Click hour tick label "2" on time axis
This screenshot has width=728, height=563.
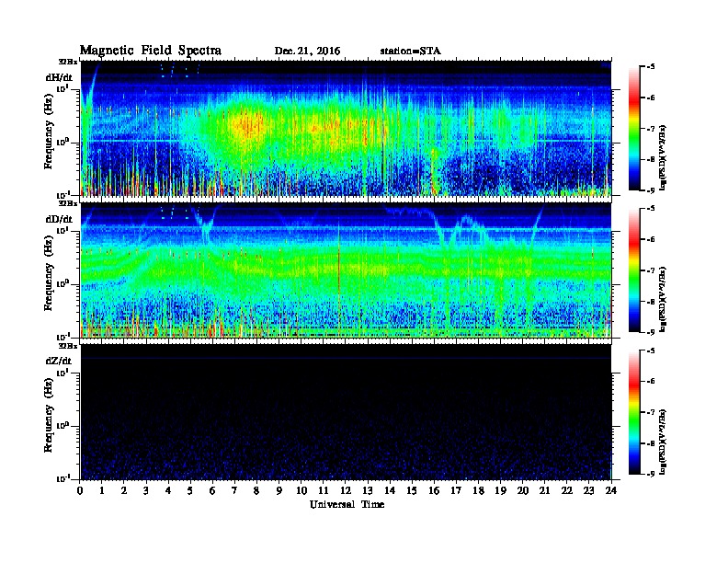point(124,491)
